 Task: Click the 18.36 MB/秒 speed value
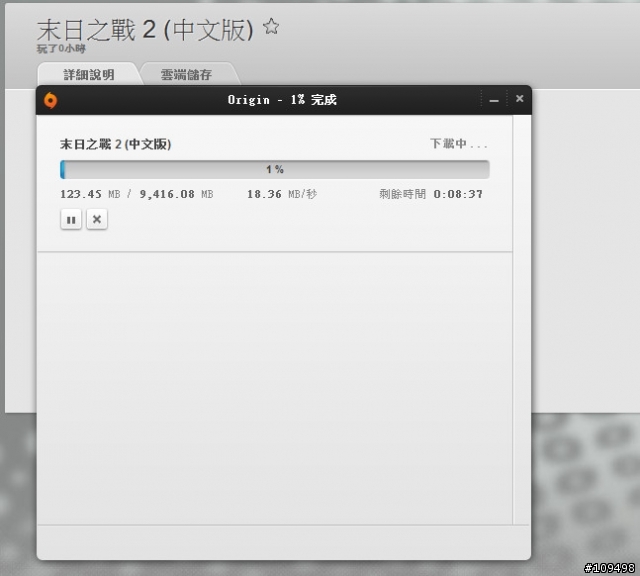click(282, 194)
